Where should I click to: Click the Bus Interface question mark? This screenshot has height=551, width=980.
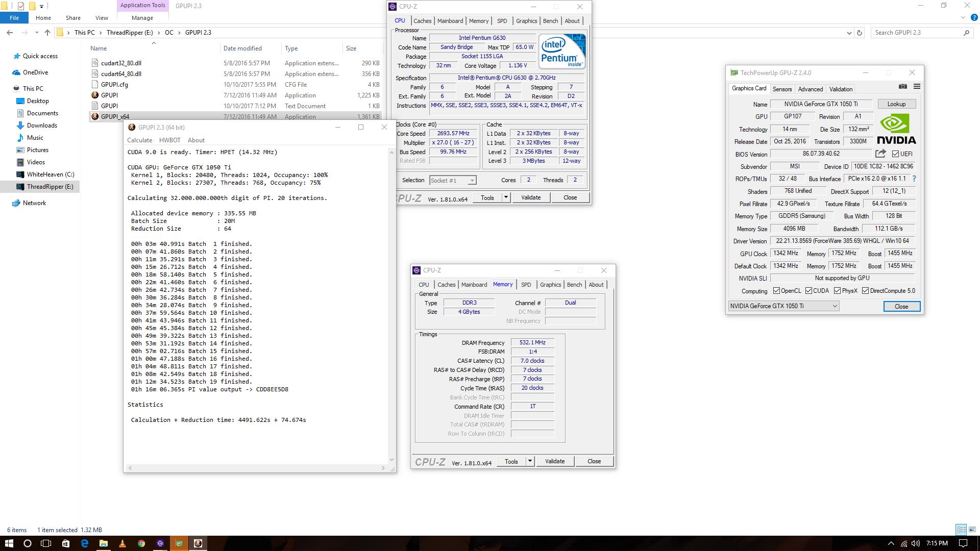(914, 179)
